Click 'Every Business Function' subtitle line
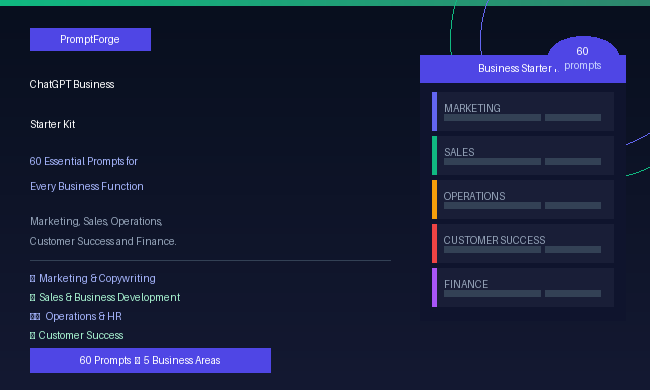650x390 pixels. click(x=87, y=187)
